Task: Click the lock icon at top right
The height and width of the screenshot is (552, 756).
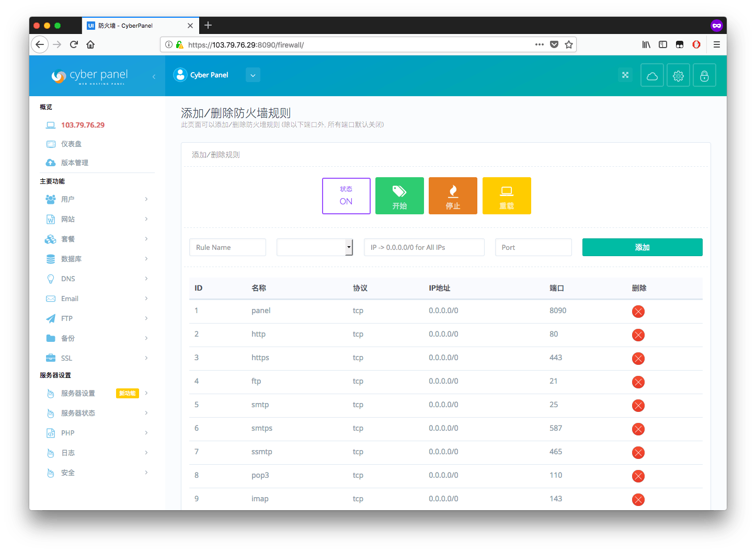Action: (x=704, y=75)
